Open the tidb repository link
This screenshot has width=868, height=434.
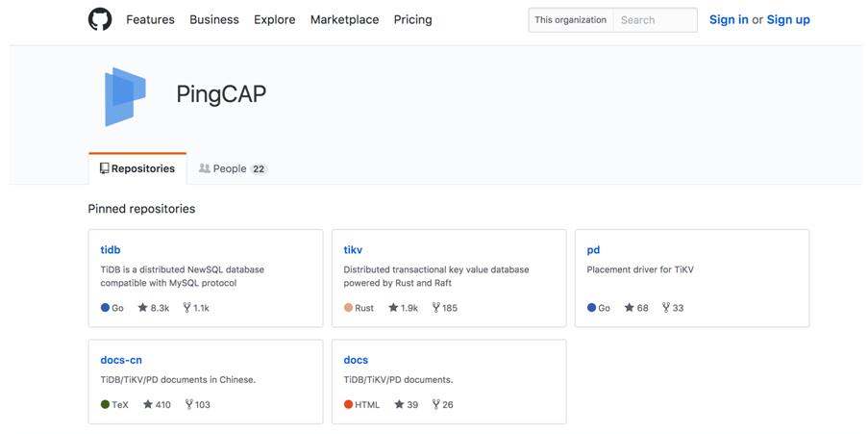tap(111, 250)
